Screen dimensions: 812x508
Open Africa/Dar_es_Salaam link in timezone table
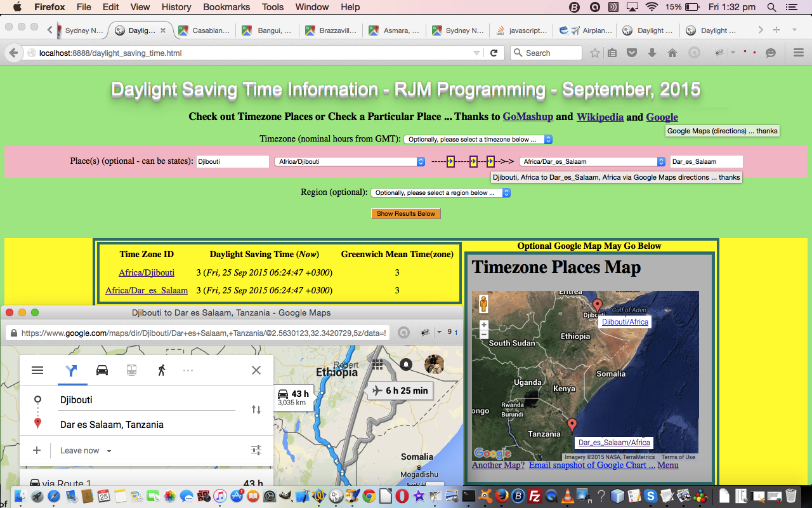click(x=147, y=290)
